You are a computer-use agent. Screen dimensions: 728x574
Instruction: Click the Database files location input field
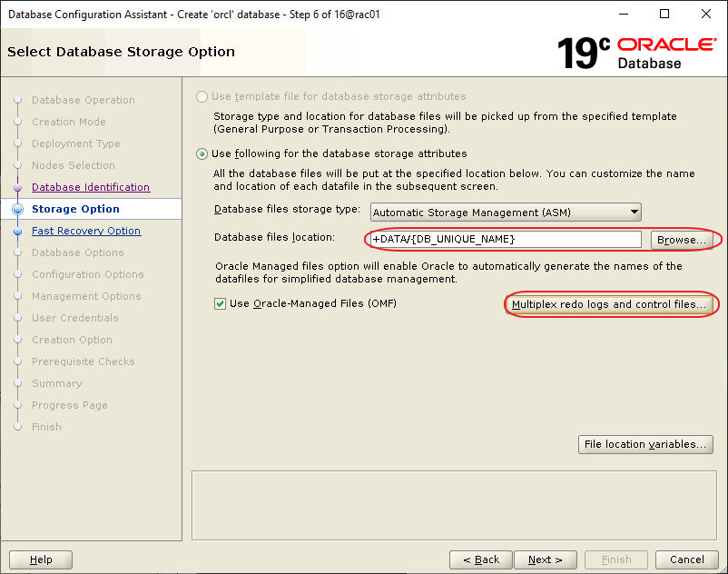506,239
